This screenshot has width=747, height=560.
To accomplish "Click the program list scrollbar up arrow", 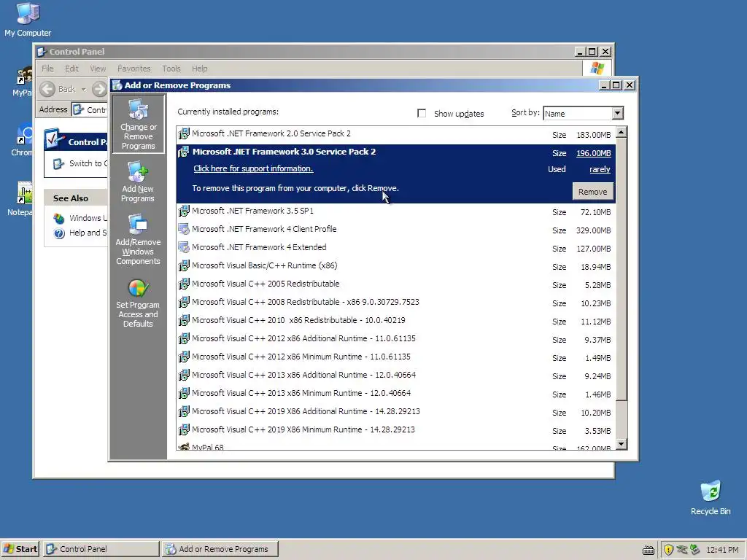I will 622,132.
